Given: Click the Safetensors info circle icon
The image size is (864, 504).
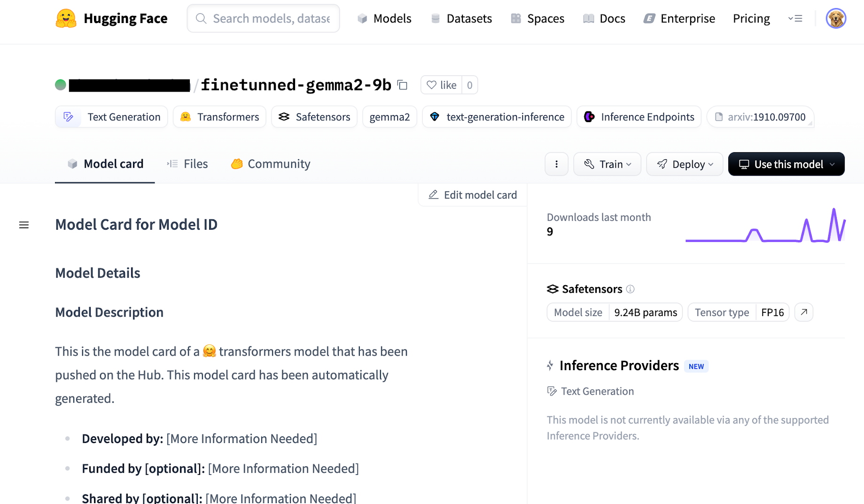Looking at the screenshot, I should [630, 289].
